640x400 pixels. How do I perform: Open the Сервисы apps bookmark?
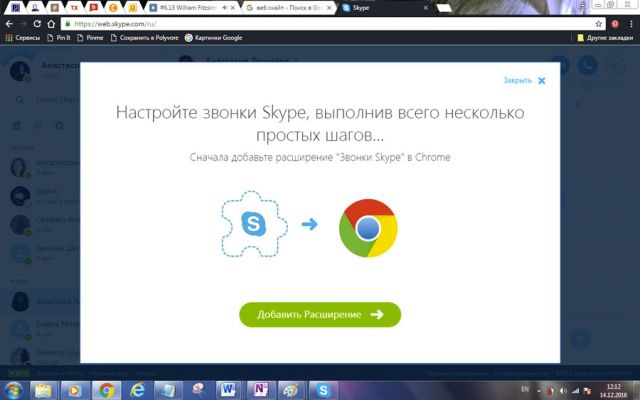coord(22,38)
